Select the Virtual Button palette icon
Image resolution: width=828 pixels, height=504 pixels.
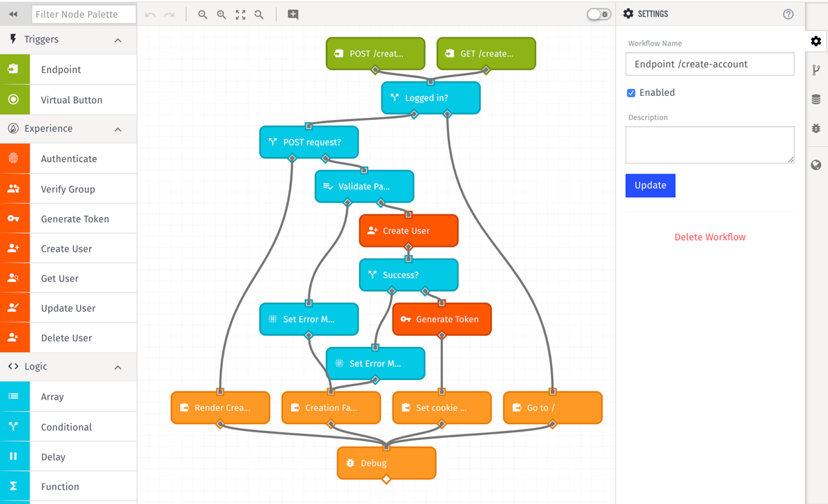tap(14, 100)
